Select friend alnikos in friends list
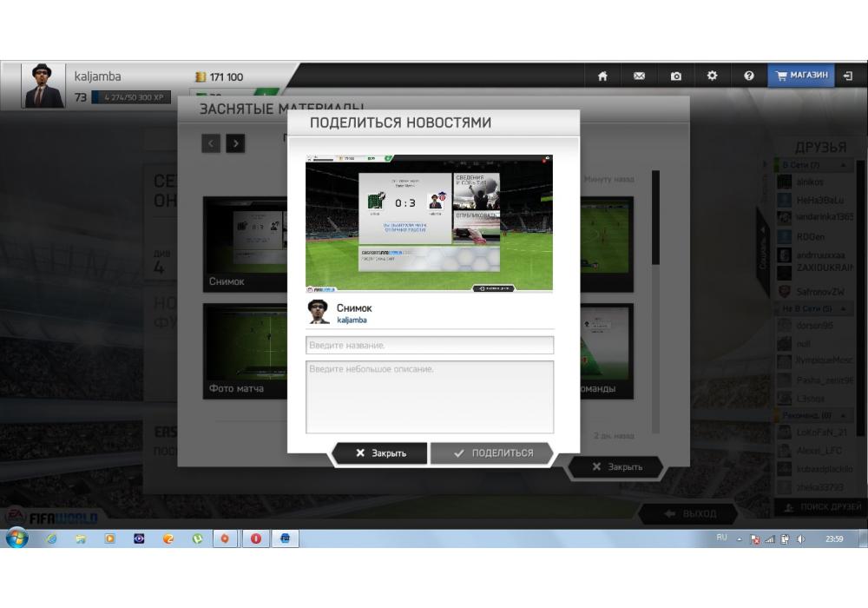This screenshot has height=608, width=868. [x=815, y=182]
